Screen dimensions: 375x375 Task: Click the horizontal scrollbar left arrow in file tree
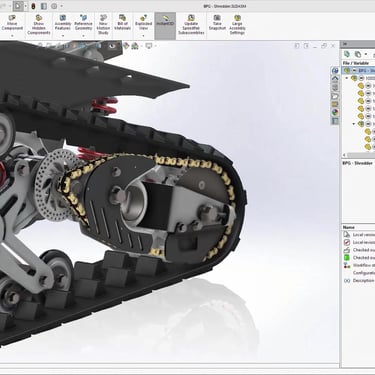tap(344, 155)
